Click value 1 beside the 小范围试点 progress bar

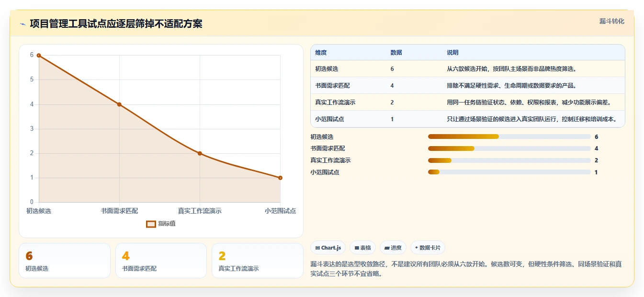click(x=596, y=172)
